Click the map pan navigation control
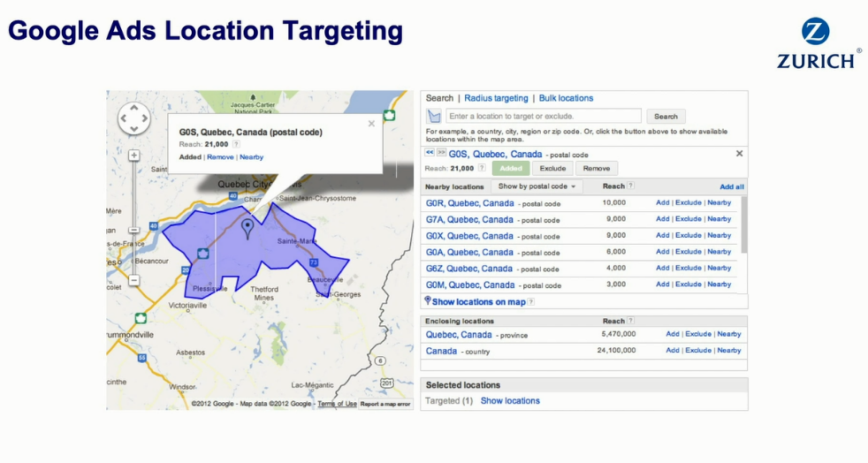 click(x=134, y=118)
